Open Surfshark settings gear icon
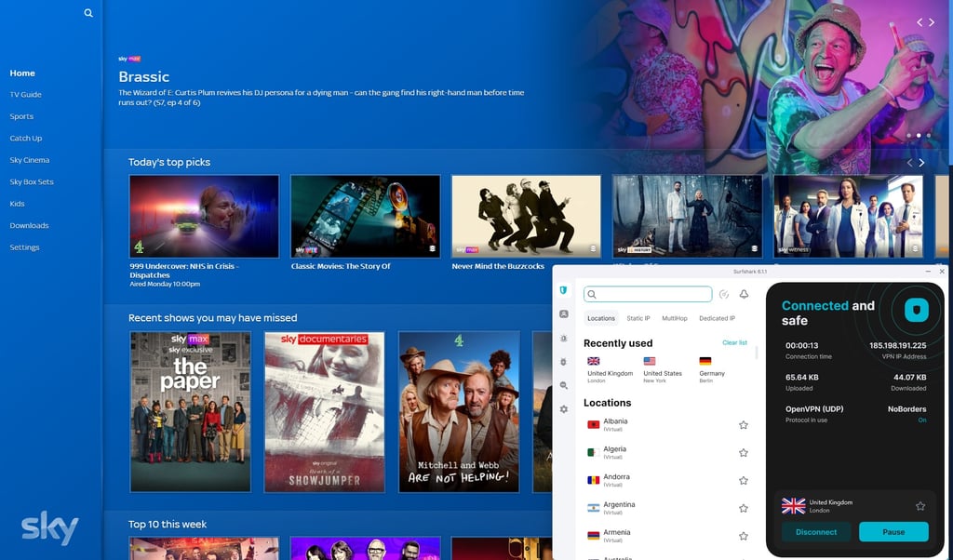Viewport: 953px width, 560px height. point(564,409)
